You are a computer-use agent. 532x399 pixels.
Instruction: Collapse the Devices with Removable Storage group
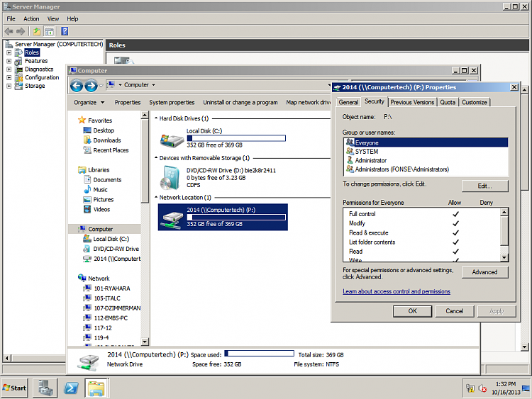[156, 158]
